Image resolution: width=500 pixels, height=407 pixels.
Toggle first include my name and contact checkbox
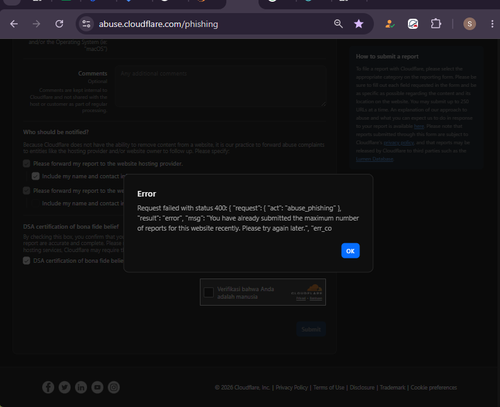[x=36, y=176]
